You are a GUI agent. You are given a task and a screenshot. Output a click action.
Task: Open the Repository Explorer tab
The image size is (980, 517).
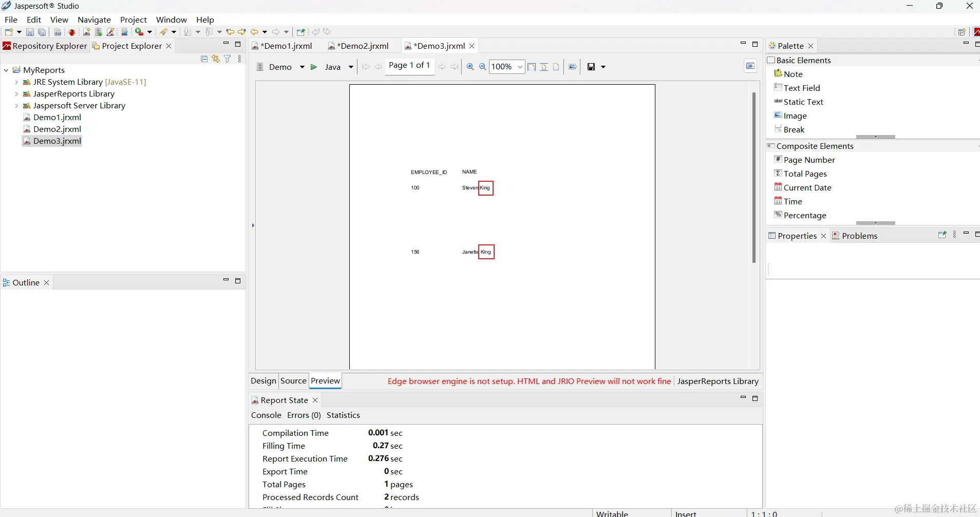point(45,46)
